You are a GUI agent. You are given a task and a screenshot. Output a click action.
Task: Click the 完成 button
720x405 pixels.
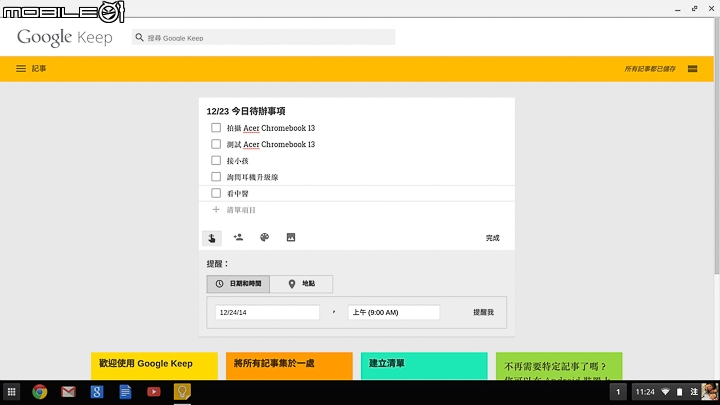492,238
